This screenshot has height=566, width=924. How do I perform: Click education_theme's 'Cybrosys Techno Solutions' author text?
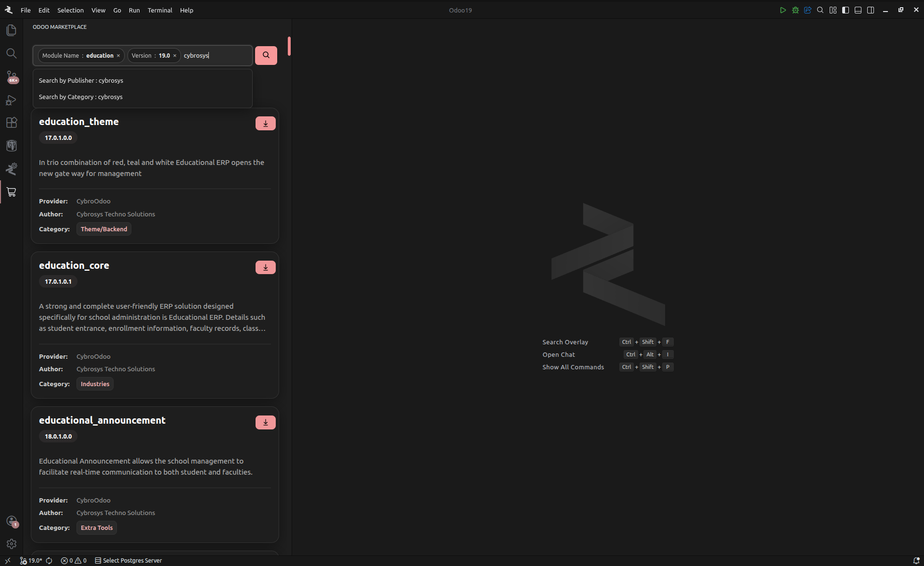pyautogui.click(x=116, y=214)
